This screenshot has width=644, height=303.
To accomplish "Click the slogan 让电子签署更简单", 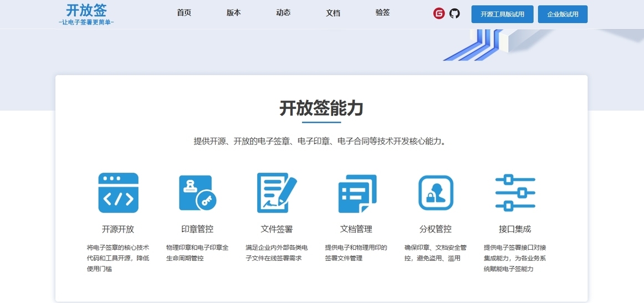I will (x=86, y=22).
